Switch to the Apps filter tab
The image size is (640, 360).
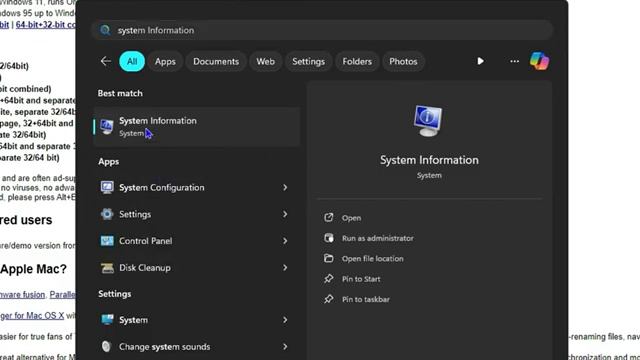coord(165,61)
